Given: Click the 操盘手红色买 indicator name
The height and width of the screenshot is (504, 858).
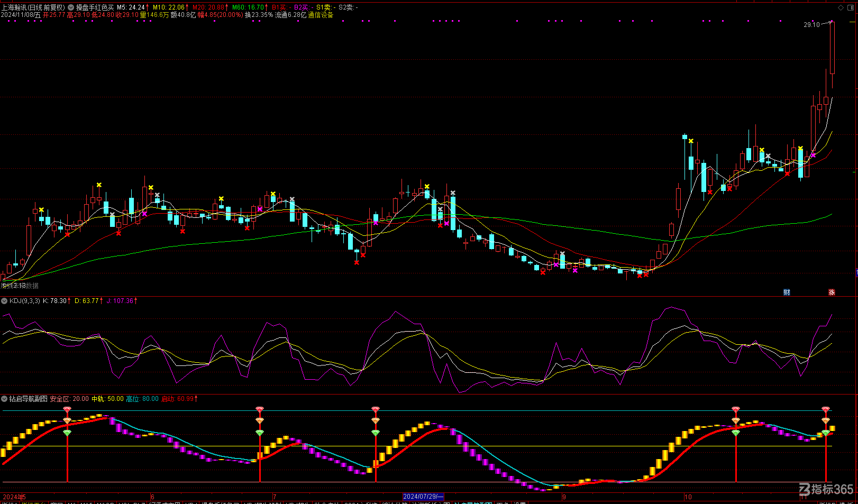Looking at the screenshot, I should 95,7.
